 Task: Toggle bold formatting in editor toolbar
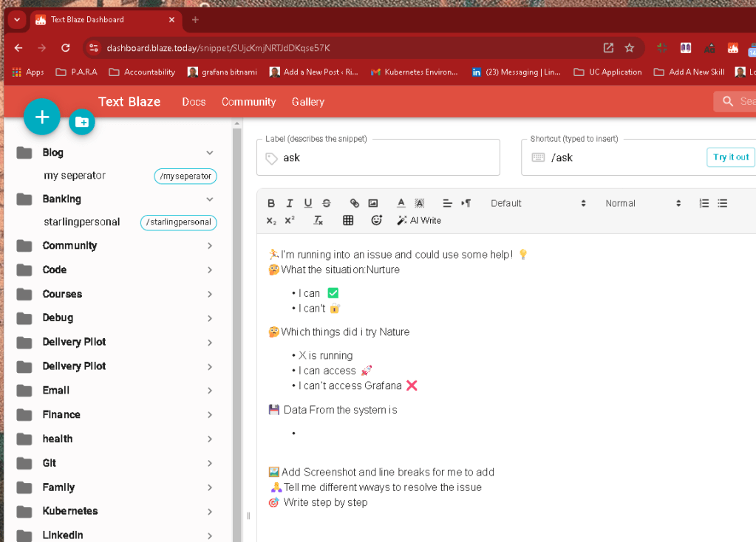point(271,203)
